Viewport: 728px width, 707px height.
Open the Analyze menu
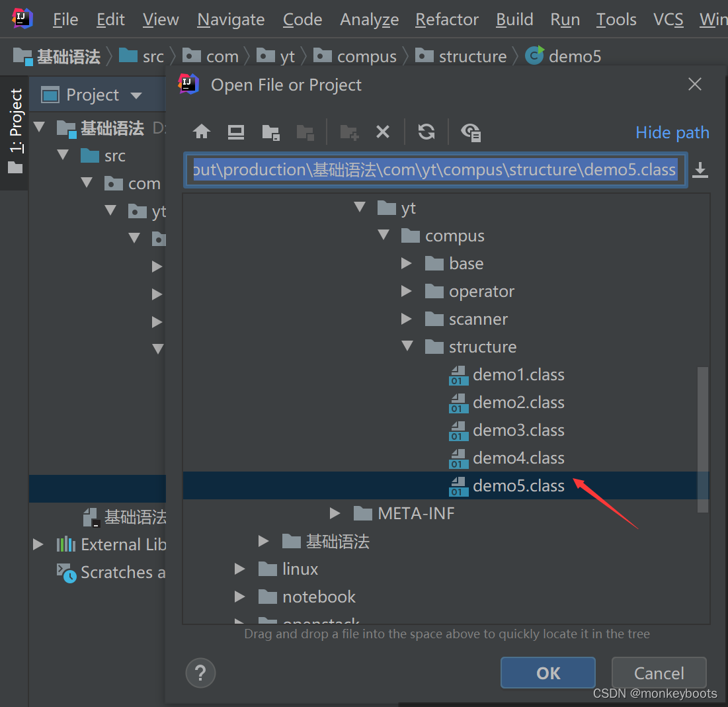point(369,19)
